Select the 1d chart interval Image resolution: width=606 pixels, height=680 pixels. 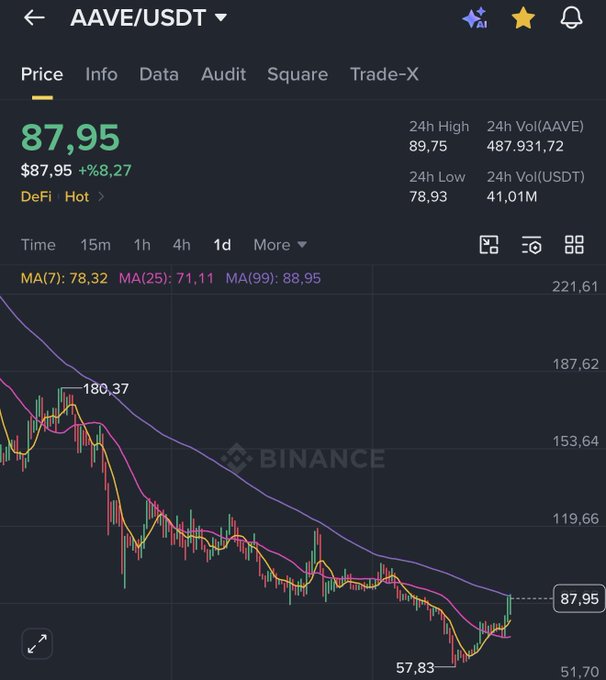pos(222,245)
